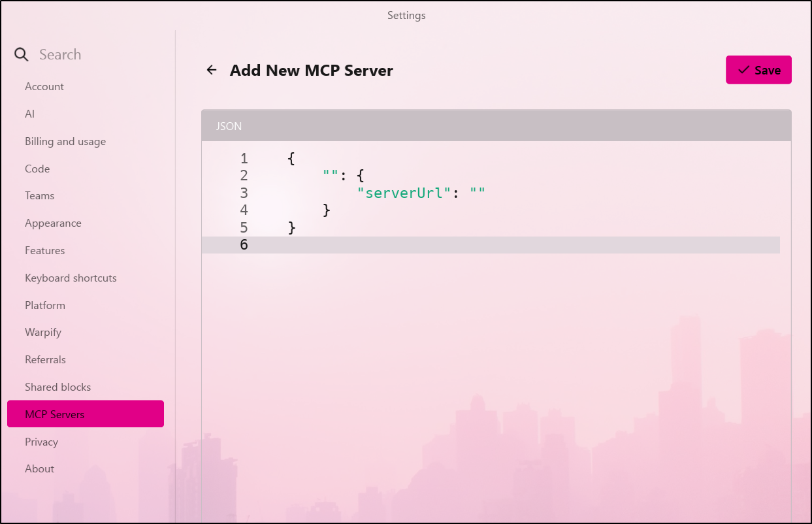
Task: Select Shared blocks in sidebar
Action: 58,387
